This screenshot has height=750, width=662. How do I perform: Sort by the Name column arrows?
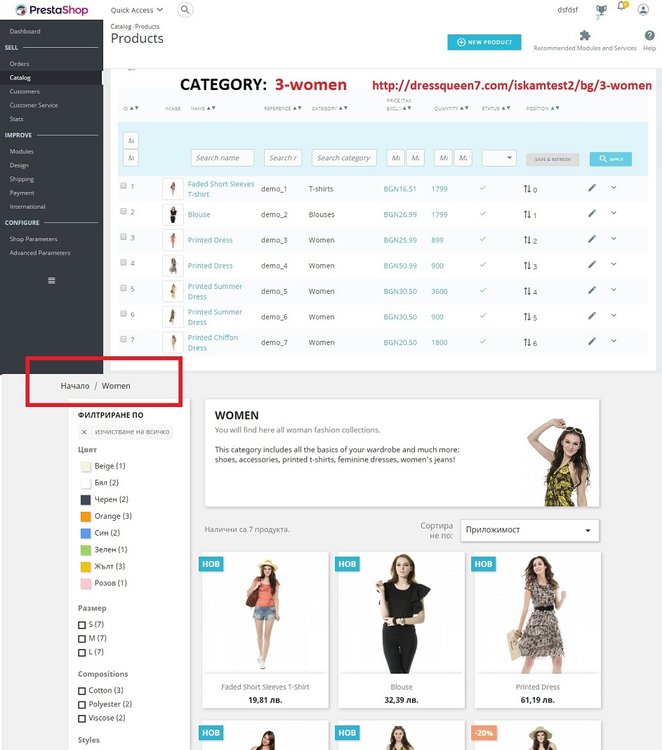[211, 108]
